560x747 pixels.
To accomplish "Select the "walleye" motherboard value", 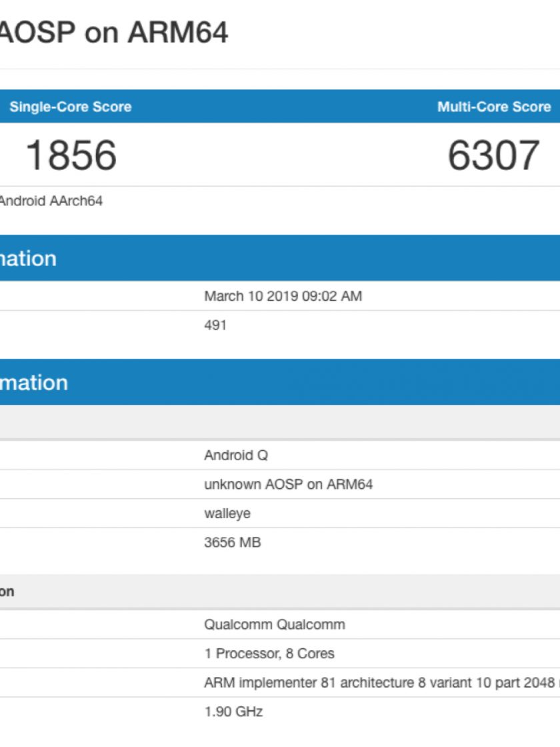I will tap(227, 514).
